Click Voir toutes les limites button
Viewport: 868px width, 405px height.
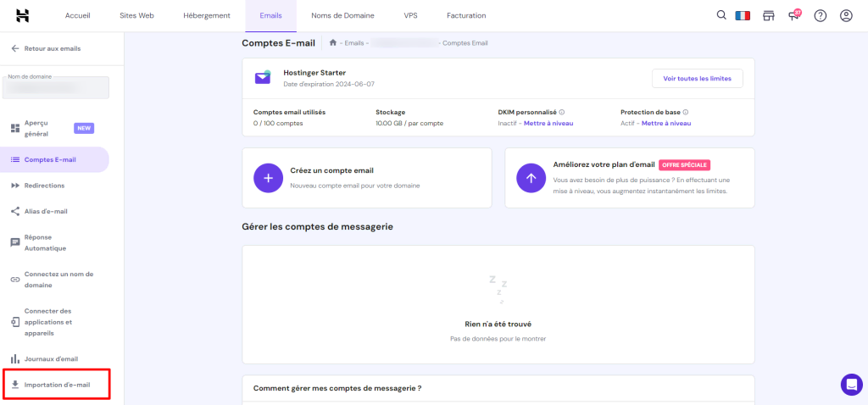pyautogui.click(x=697, y=78)
